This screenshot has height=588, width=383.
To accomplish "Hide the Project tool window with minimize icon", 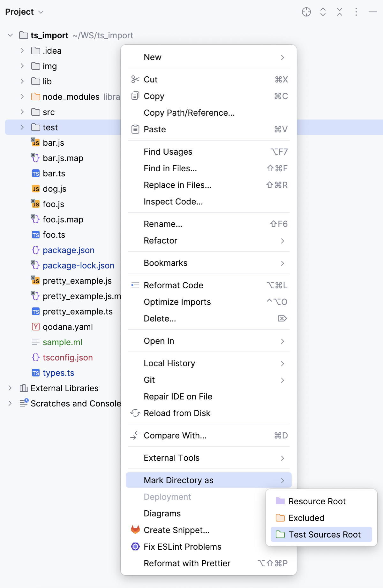I will coord(372,12).
